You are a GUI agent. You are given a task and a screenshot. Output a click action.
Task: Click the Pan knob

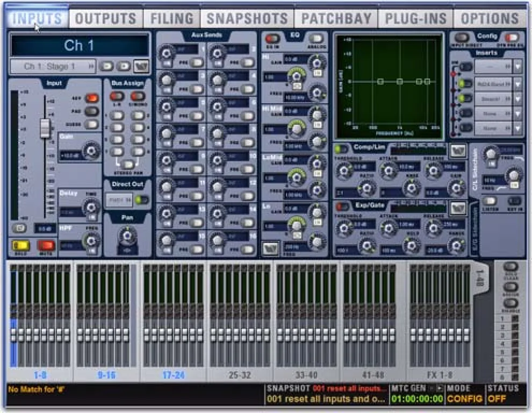127,236
